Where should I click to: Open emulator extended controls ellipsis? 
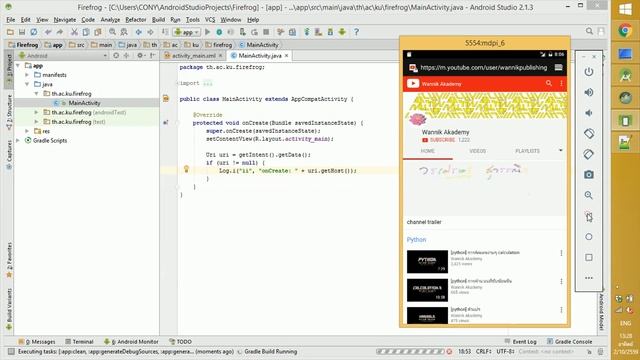589,278
